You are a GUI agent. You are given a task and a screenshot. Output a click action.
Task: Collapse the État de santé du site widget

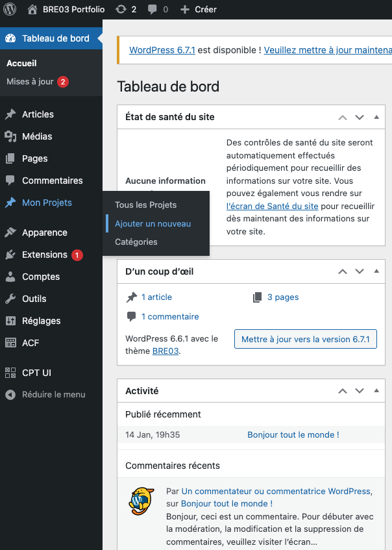pos(376,117)
